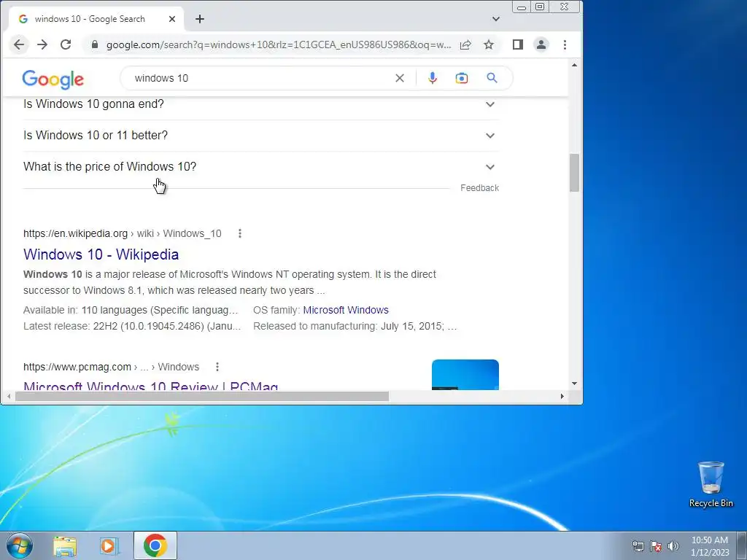
Task: Click the vertical scrollbar thumb
Action: 575,173
